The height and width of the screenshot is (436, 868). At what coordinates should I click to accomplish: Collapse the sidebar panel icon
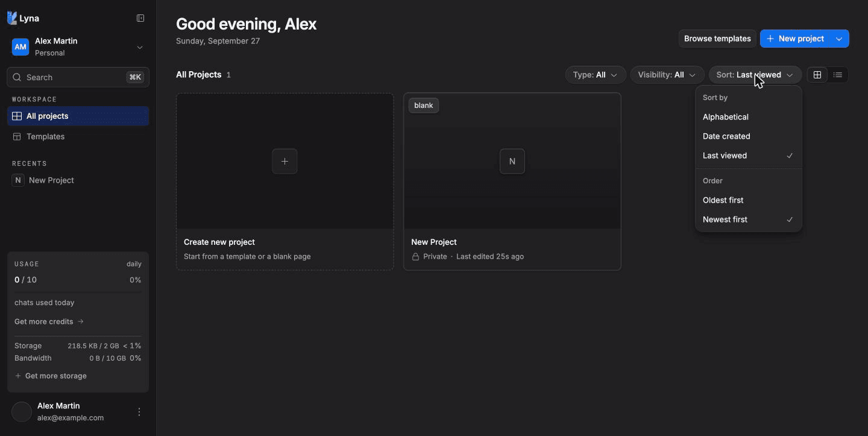pyautogui.click(x=140, y=18)
